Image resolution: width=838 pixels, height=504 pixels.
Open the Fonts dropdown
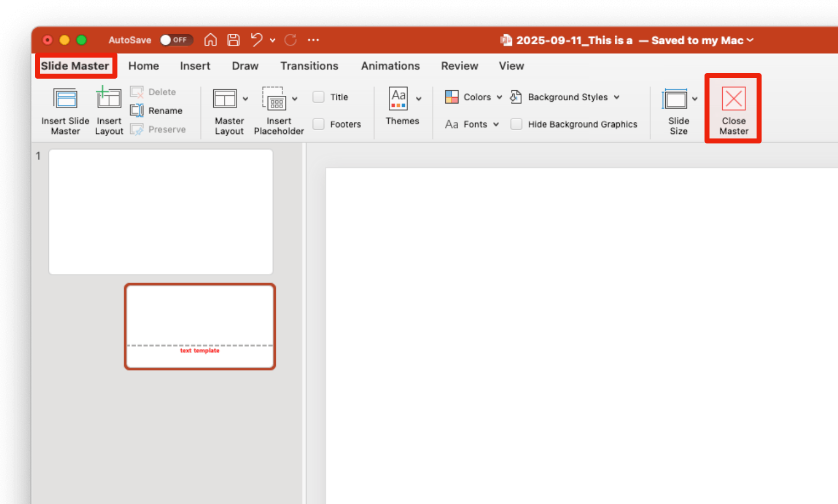click(472, 124)
